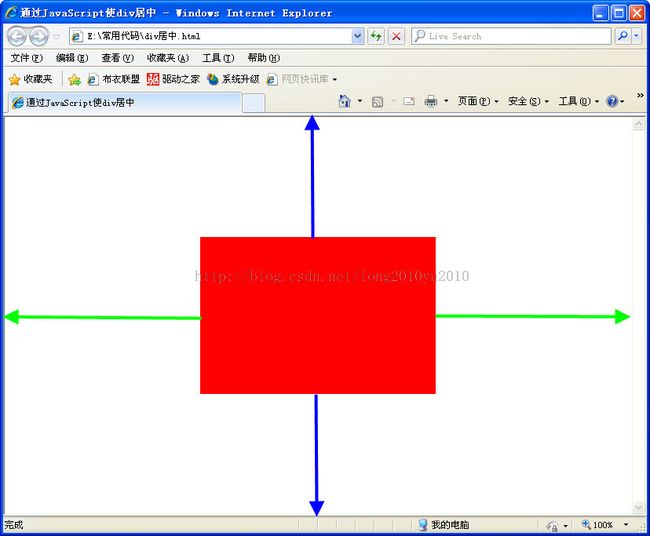Click the Back navigation button

[x=17, y=36]
